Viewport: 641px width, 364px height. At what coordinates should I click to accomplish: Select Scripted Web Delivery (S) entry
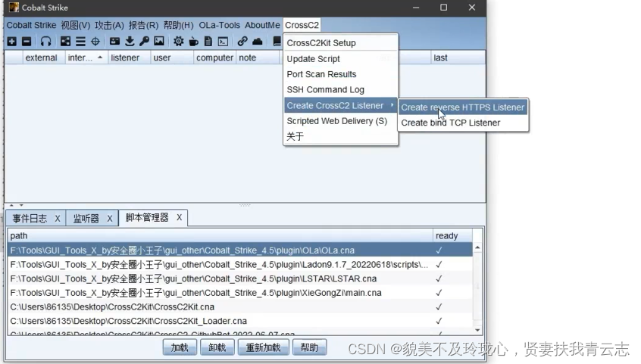340,121
